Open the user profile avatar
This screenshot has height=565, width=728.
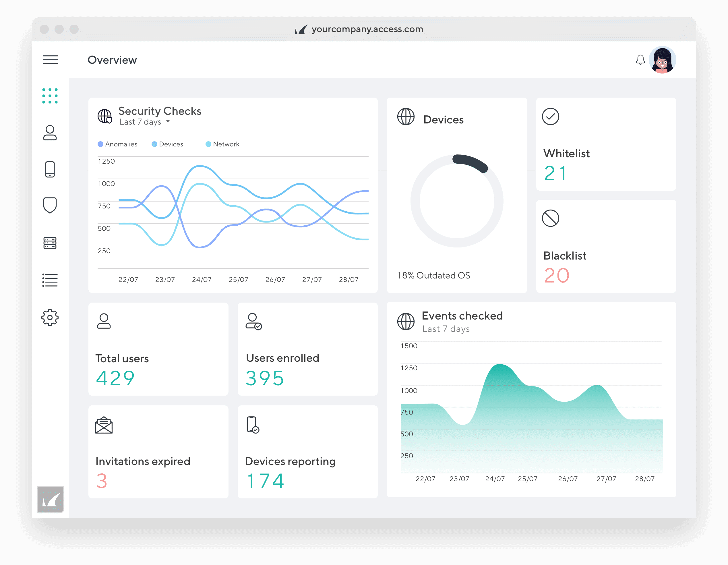point(662,60)
